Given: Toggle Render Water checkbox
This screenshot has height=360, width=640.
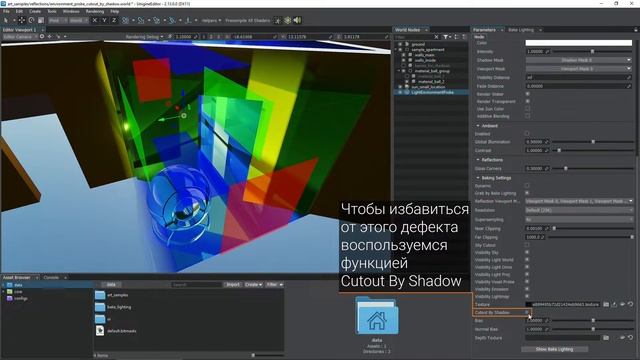Looking at the screenshot, I should coord(527,94).
